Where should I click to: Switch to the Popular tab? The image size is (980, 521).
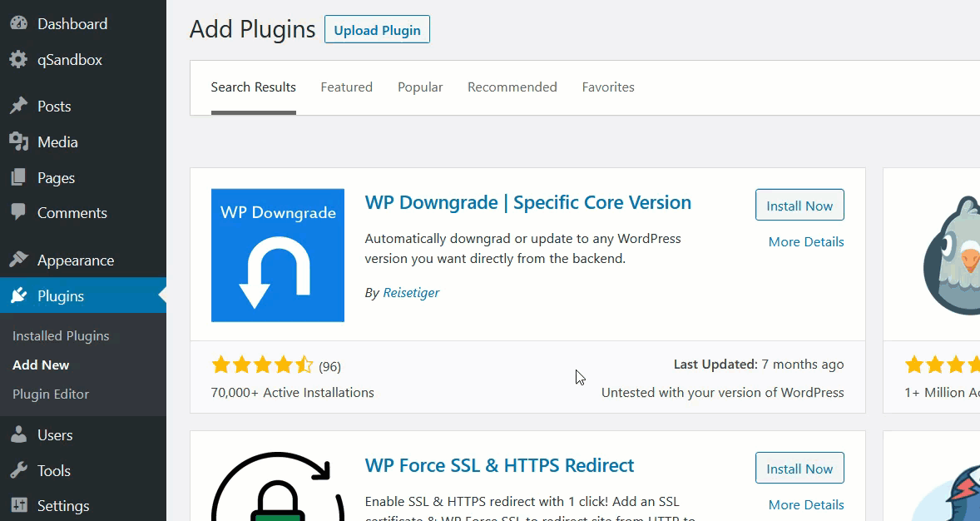coord(420,87)
